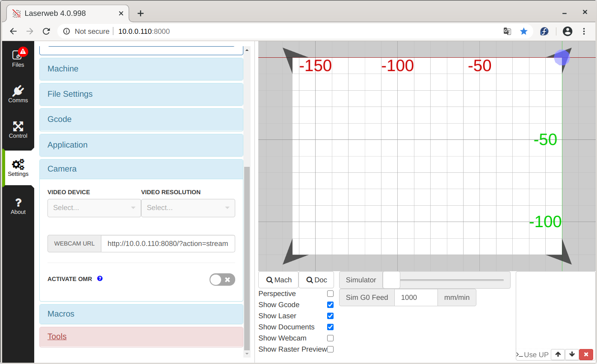Click the ACTIVATE OMR help icon
The height and width of the screenshot is (364, 597).
[x=100, y=278]
